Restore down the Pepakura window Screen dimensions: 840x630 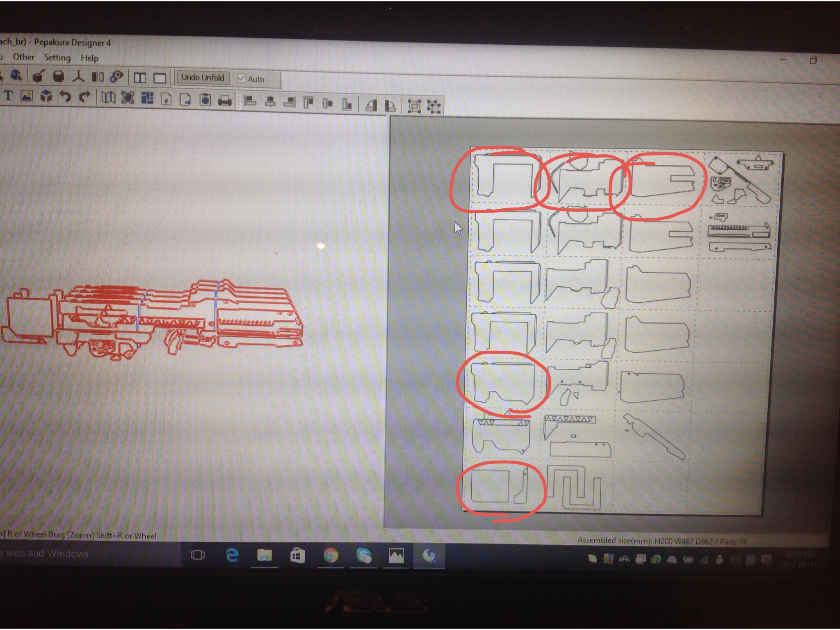(813, 60)
